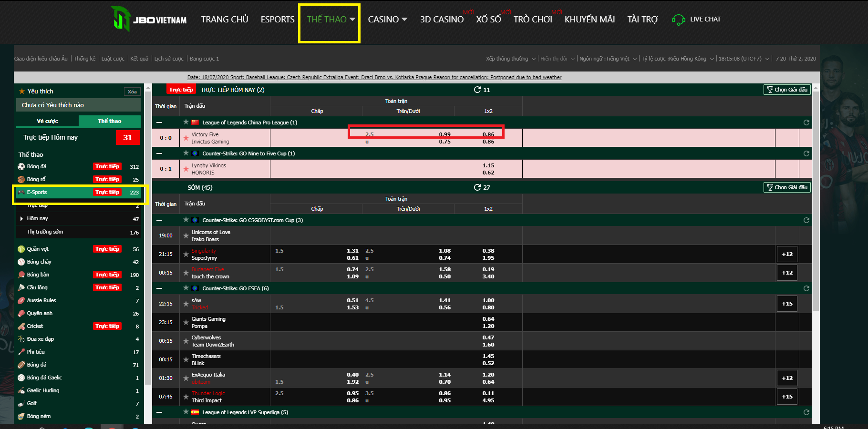Click the main page vertical scrollbar

point(816,200)
